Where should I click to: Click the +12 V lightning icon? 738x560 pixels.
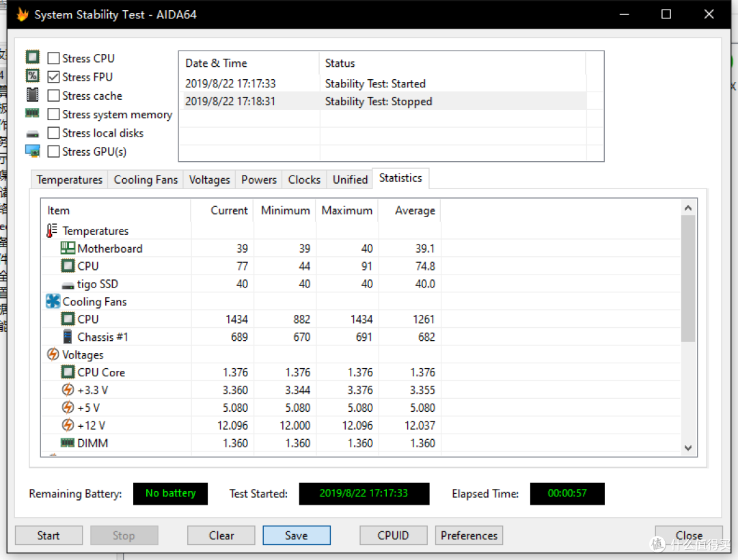click(68, 425)
